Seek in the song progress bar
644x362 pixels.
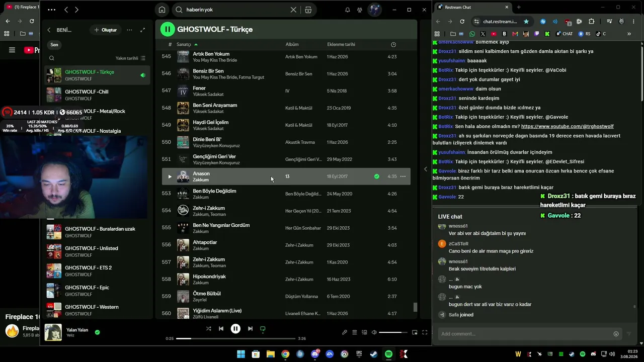pyautogui.click(x=235, y=338)
